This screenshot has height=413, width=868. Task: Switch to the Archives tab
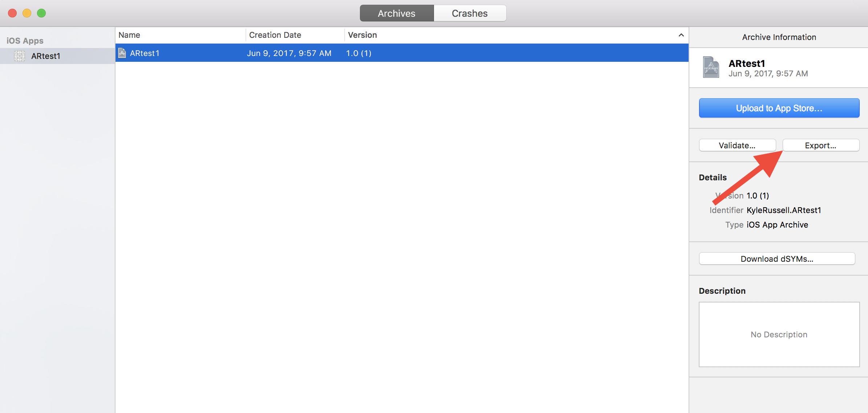pyautogui.click(x=396, y=13)
